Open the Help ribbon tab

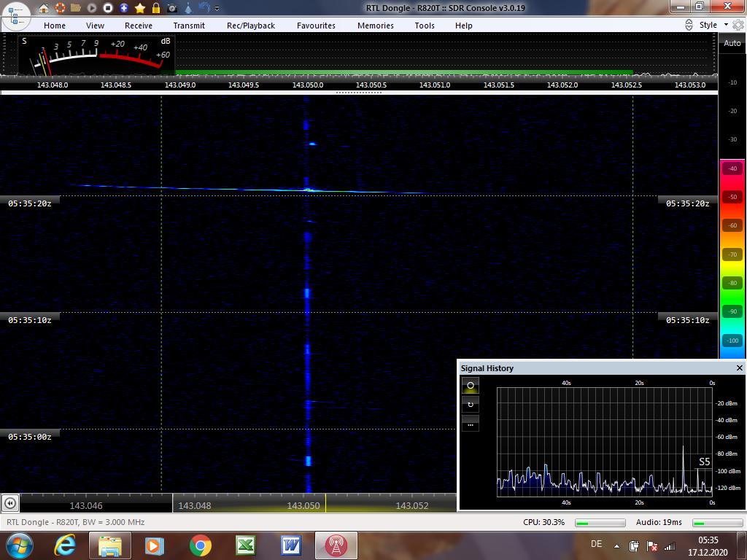click(464, 26)
